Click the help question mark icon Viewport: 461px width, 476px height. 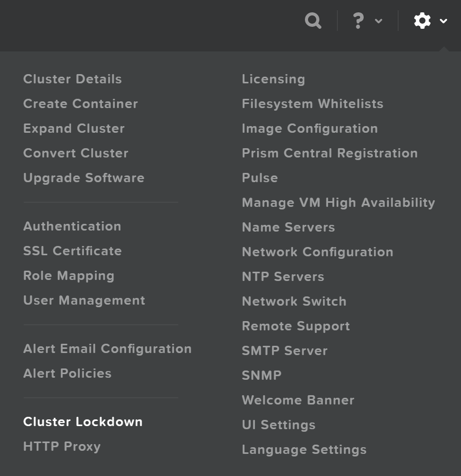(357, 21)
